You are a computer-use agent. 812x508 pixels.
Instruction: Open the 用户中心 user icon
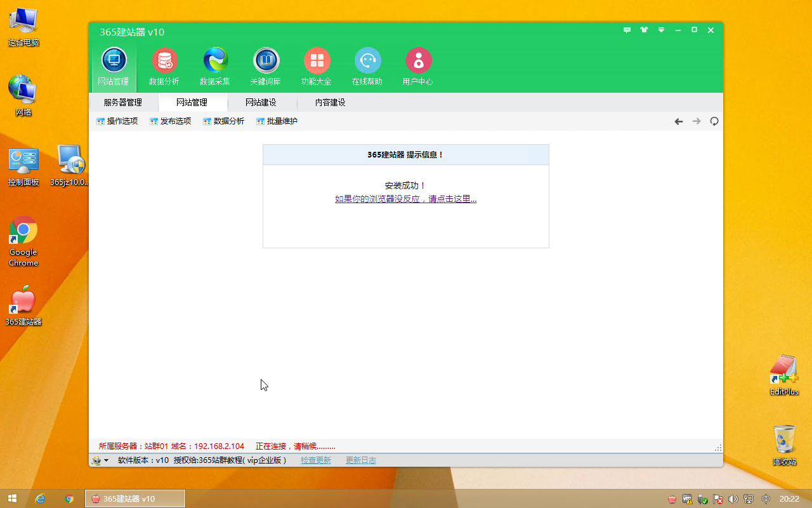(418, 67)
